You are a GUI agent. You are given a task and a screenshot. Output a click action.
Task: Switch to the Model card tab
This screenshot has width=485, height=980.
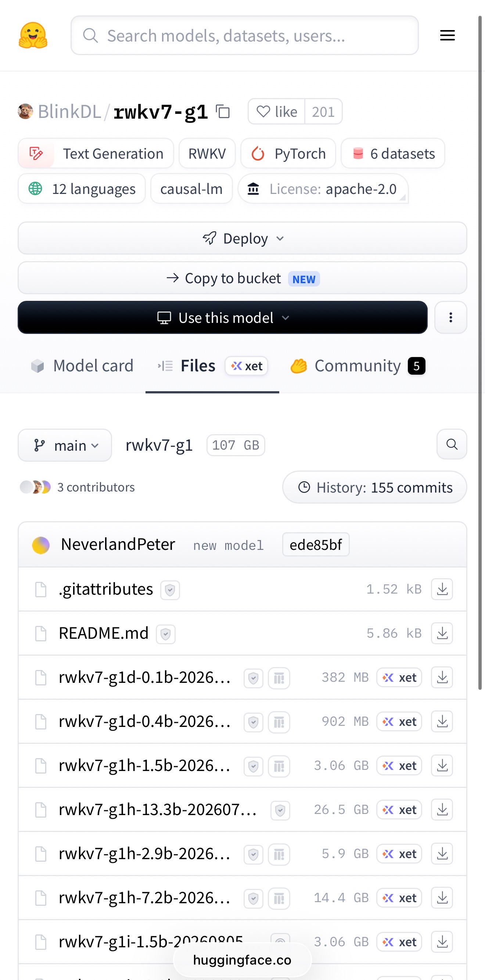82,366
